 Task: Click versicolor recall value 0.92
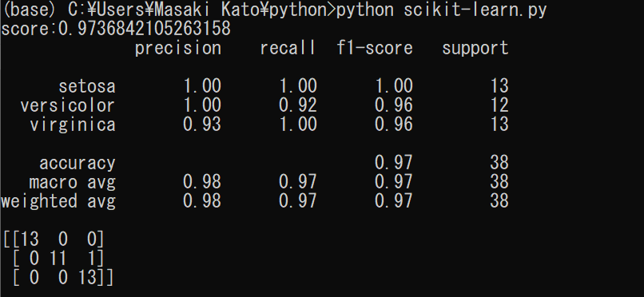298,105
